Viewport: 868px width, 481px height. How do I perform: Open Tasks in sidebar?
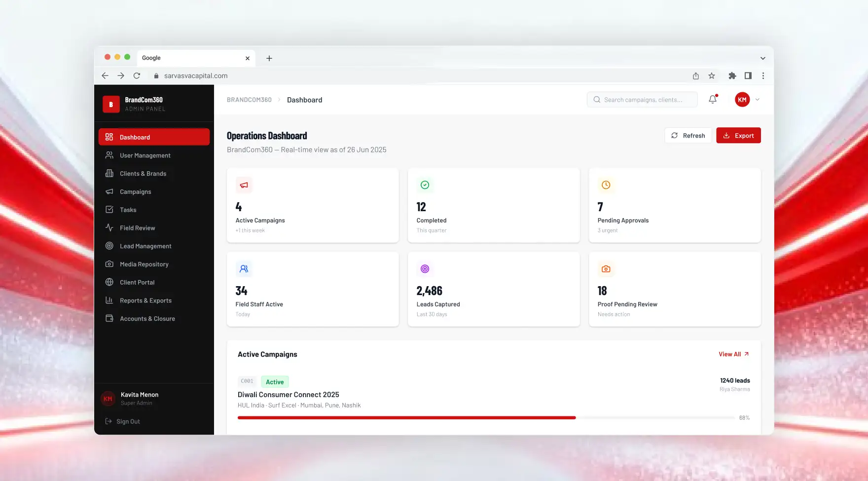[154, 210]
